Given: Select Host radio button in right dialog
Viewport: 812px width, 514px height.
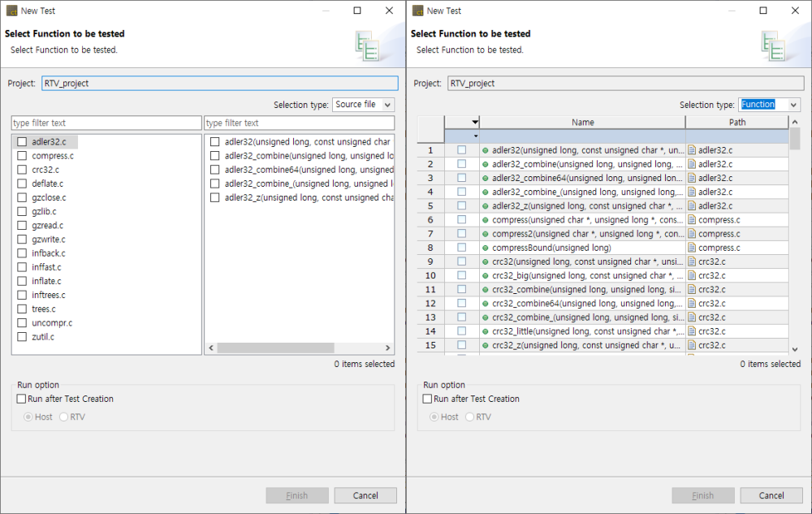Looking at the screenshot, I should [434, 417].
